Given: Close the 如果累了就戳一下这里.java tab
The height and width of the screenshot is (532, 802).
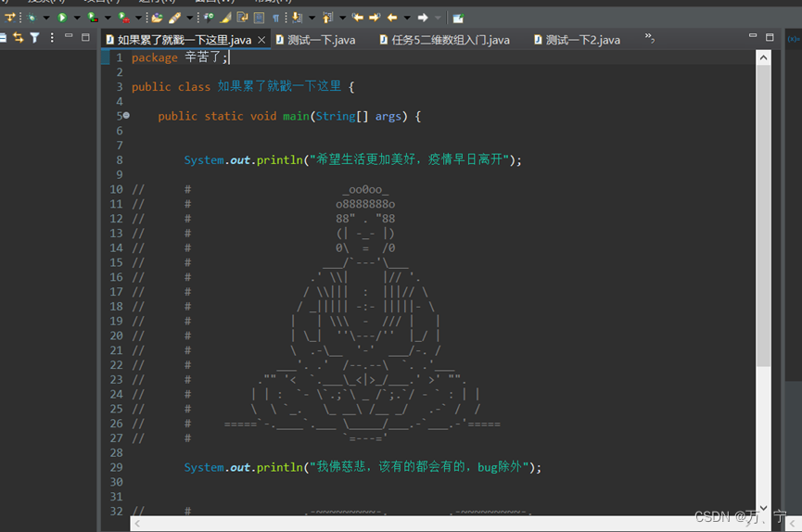Looking at the screenshot, I should (x=261, y=40).
